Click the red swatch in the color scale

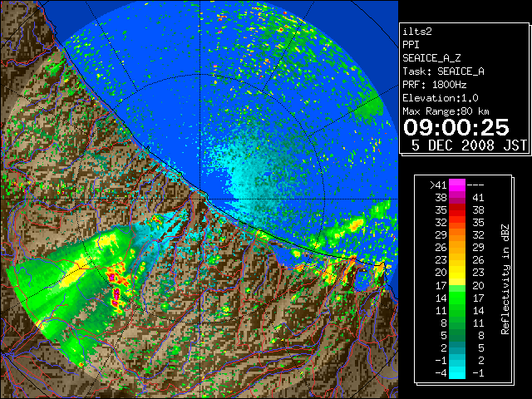457,210
